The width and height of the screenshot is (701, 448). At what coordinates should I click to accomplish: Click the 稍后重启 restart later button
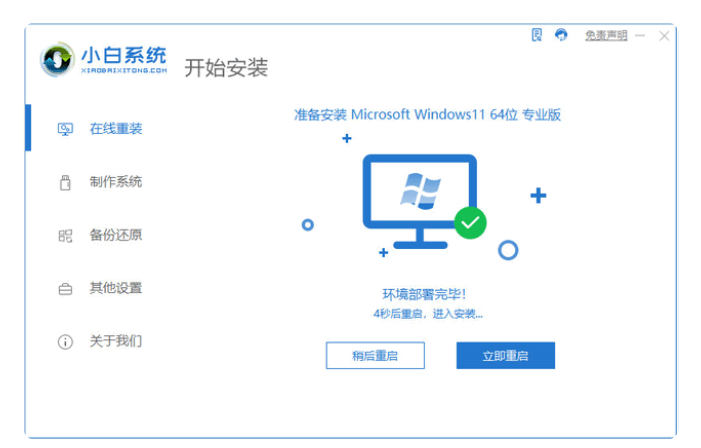375,355
